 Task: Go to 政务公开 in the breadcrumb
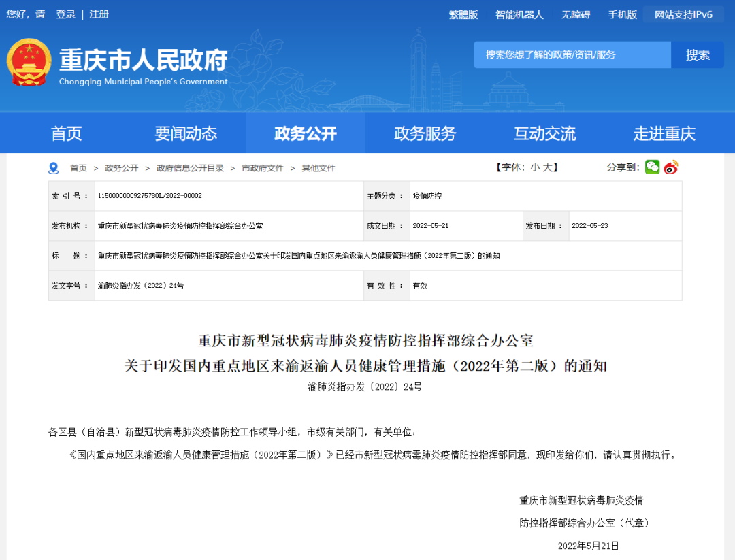[x=121, y=168]
